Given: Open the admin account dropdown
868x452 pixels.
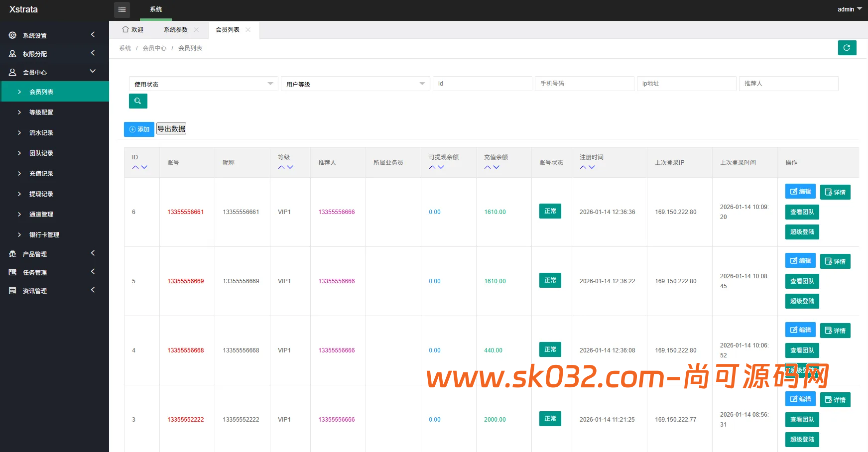Looking at the screenshot, I should click(x=848, y=9).
